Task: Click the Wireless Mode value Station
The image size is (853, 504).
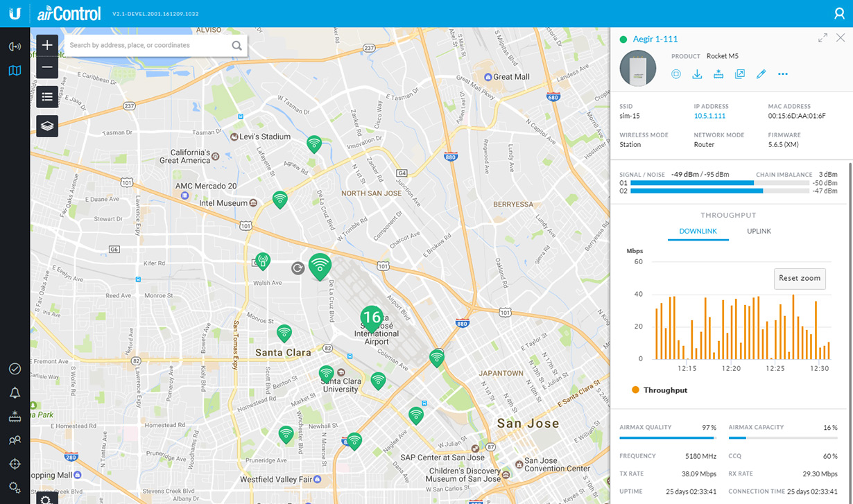Action: point(630,145)
